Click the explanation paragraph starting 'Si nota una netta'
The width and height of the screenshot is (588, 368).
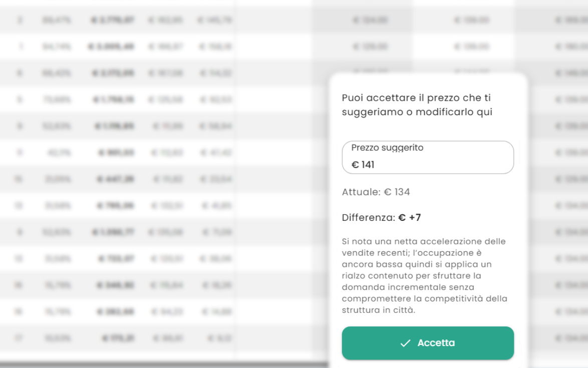424,276
